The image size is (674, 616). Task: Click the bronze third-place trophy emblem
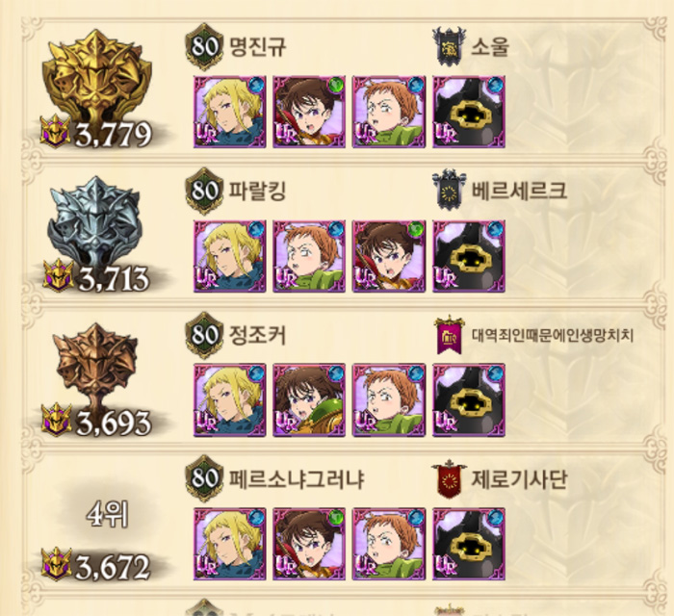click(x=97, y=365)
